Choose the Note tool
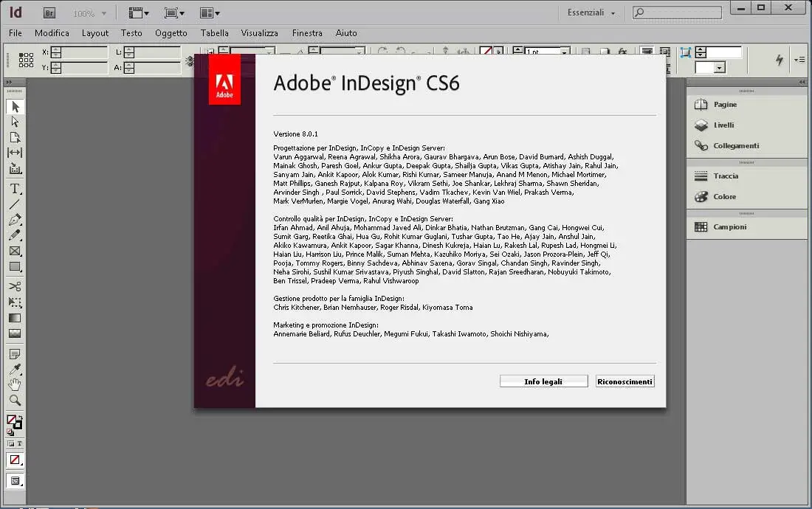This screenshot has width=812, height=509. tap(15, 354)
